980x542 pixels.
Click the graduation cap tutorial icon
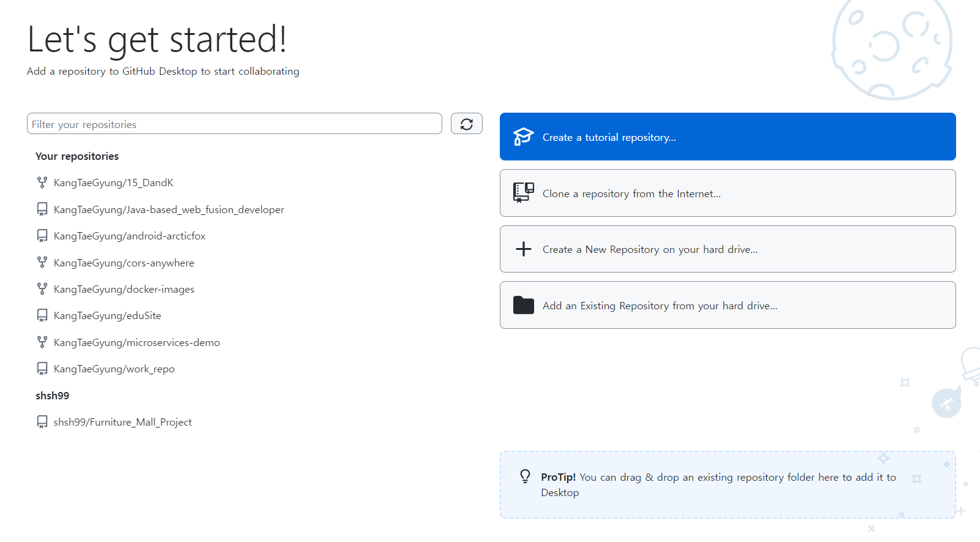coord(523,137)
